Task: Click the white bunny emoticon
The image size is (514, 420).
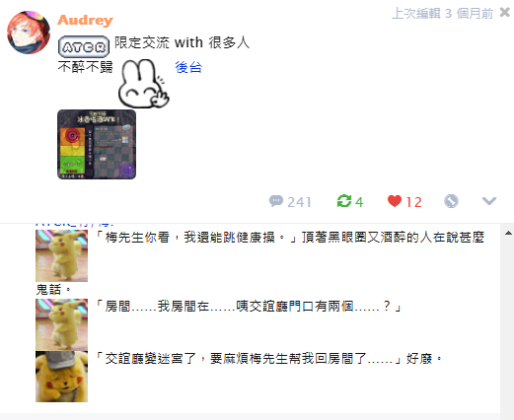Action: pos(144,84)
